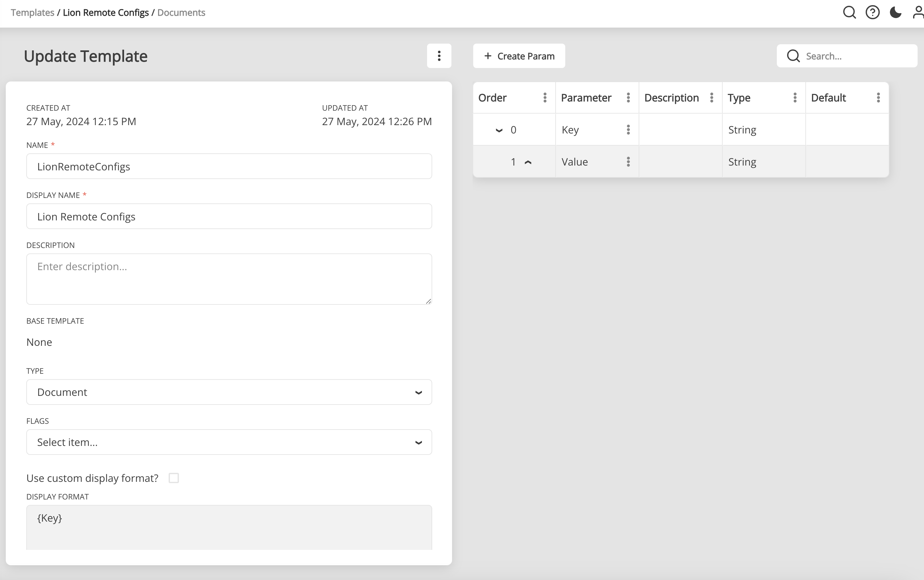This screenshot has height=580, width=924.
Task: Open the Type dropdown showing Document
Action: pos(229,392)
